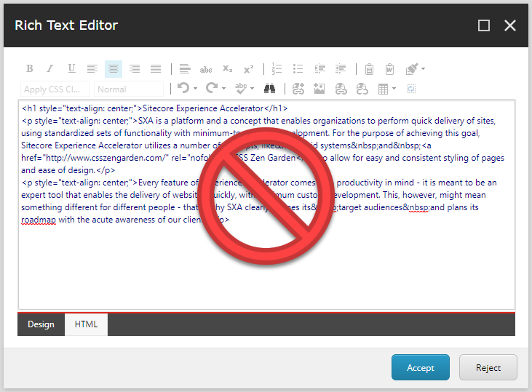
Task: Undo the last action
Action: (x=183, y=89)
